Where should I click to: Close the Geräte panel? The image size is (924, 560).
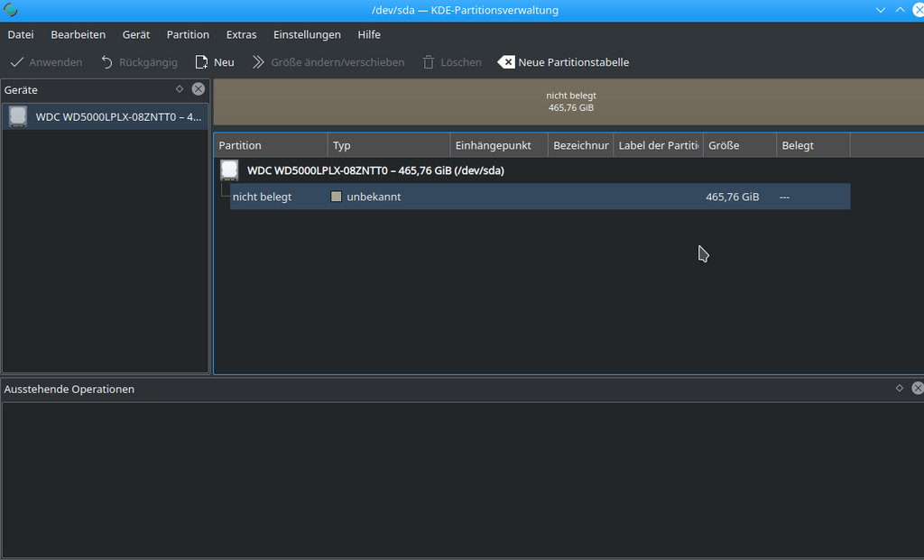click(198, 89)
